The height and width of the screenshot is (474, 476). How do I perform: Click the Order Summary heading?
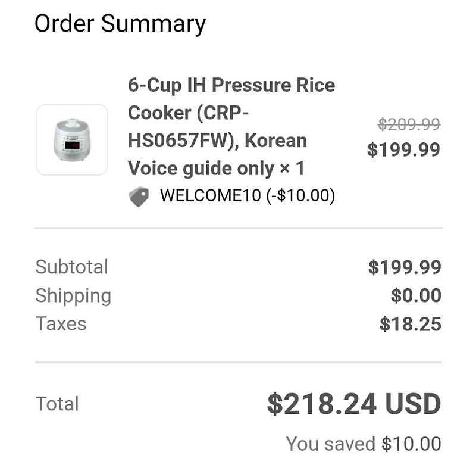pyautogui.click(x=120, y=24)
